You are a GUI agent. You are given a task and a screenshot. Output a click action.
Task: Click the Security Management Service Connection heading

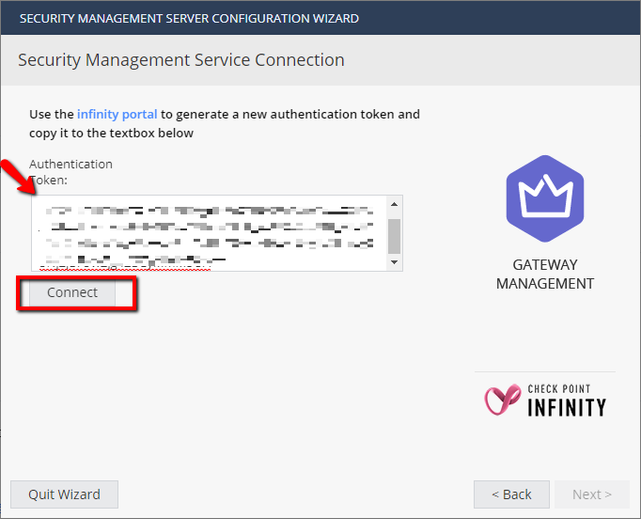pos(181,60)
